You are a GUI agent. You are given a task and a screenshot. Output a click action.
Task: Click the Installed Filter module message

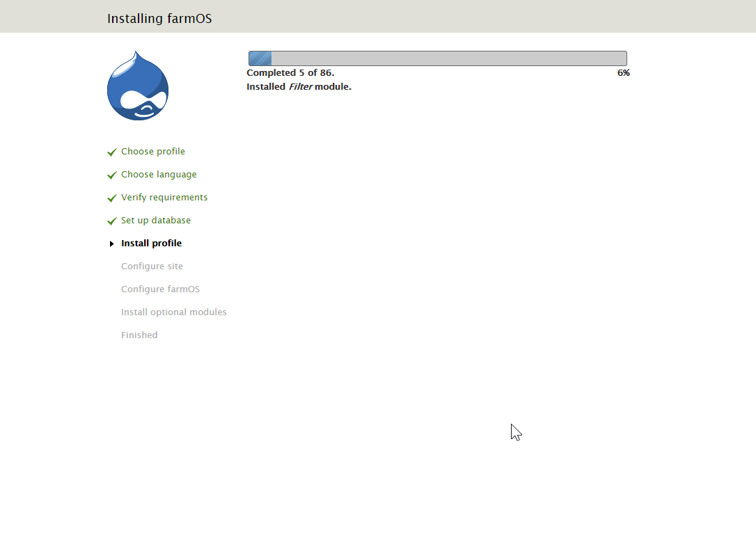click(x=299, y=87)
